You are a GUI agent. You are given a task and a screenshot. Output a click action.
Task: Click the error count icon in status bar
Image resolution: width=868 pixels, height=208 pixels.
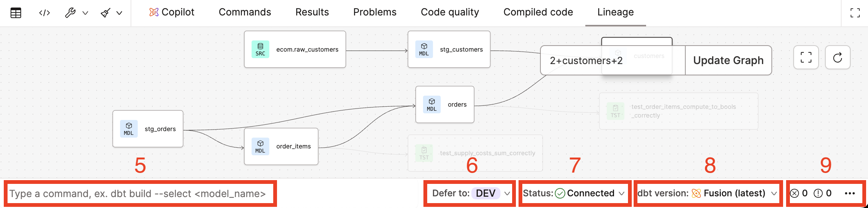click(794, 193)
